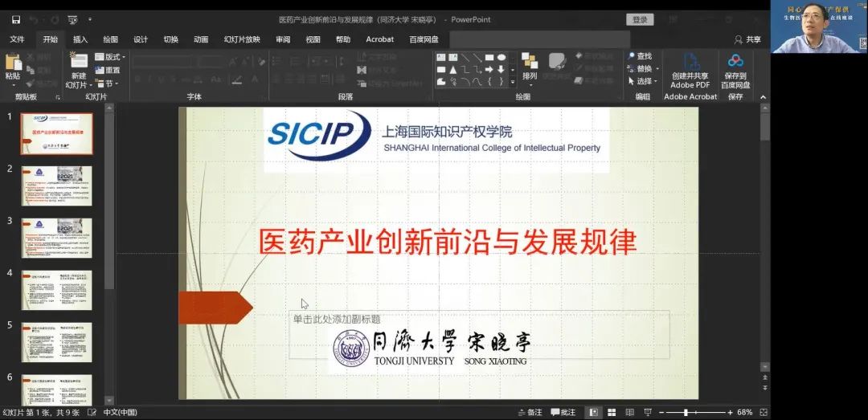Screen dimensions: 868x420
Task: Click the Login (登录) button
Action: (640, 19)
